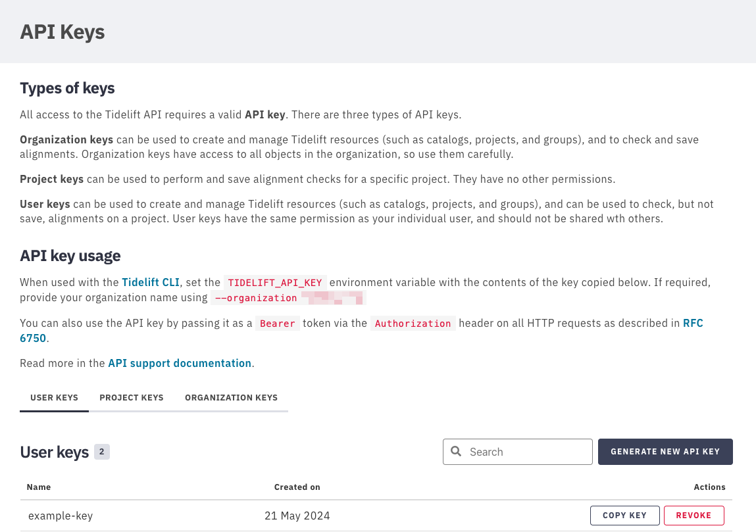Focus the Search keys input field

pos(518,452)
